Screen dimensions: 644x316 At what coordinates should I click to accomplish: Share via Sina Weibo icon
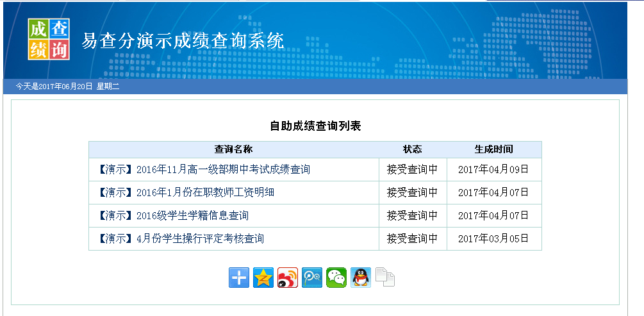[288, 278]
